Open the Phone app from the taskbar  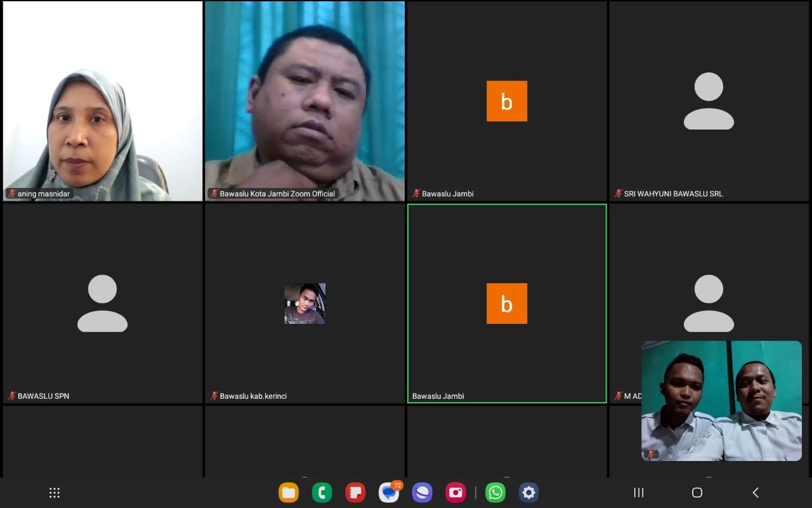[322, 492]
